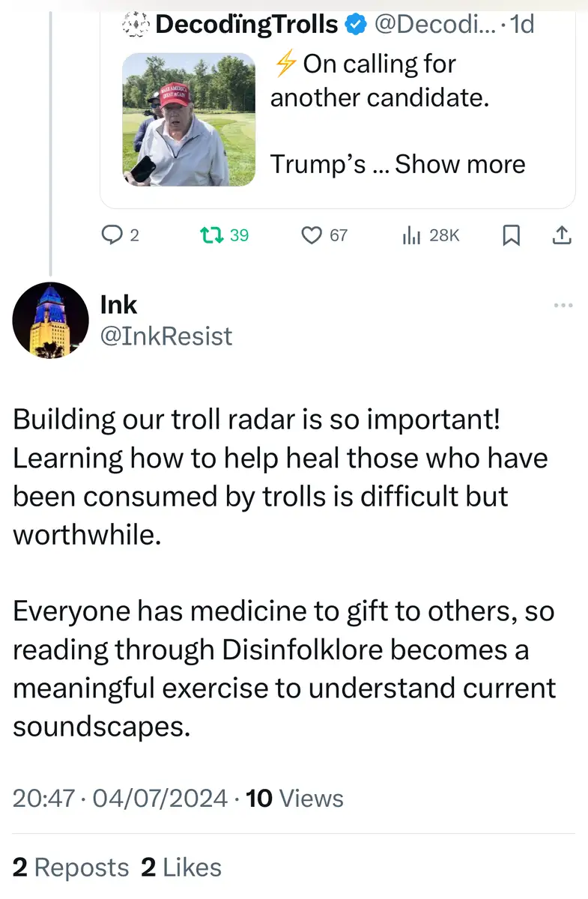Open the three-dot more options menu
The height and width of the screenshot is (899, 588).
tap(562, 305)
